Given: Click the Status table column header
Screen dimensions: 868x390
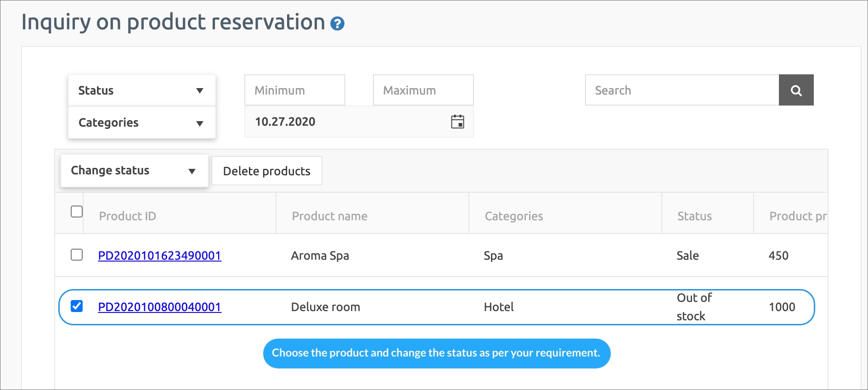Looking at the screenshot, I should click(x=694, y=216).
